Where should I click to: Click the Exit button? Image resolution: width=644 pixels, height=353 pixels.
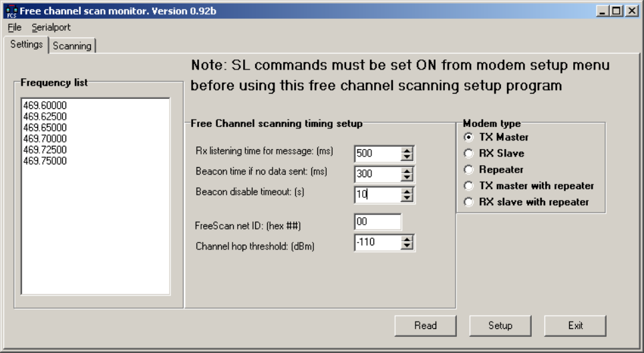575,326
